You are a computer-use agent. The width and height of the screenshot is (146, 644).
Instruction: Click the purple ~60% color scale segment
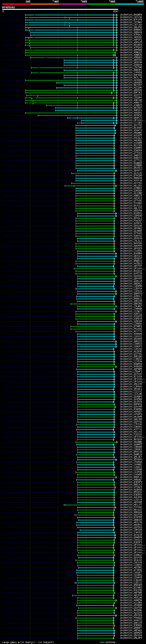(x=73, y=4)
